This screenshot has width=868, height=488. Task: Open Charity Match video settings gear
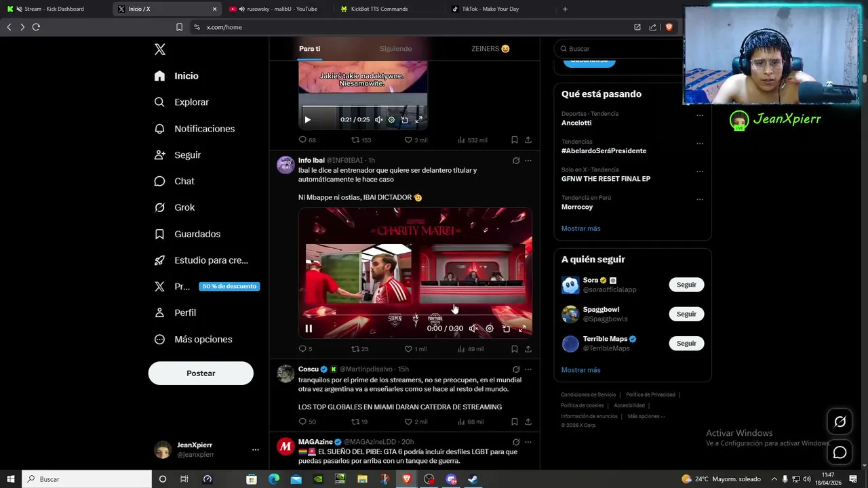pos(490,329)
